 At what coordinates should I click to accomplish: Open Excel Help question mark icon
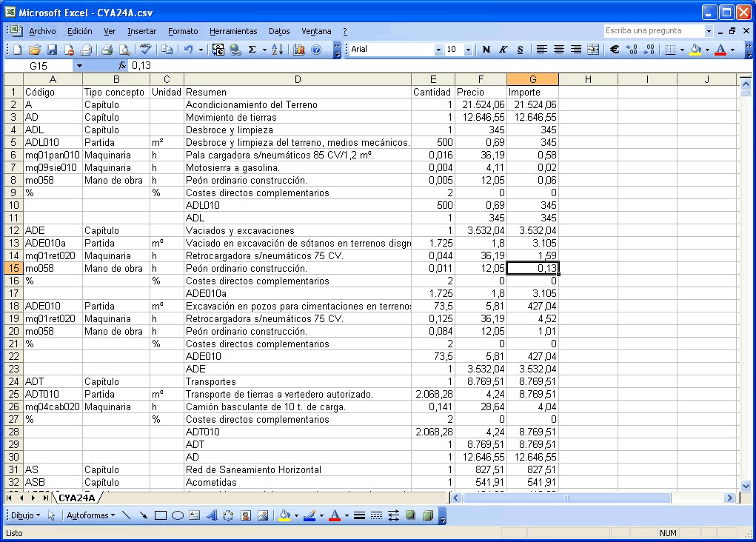pyautogui.click(x=316, y=50)
